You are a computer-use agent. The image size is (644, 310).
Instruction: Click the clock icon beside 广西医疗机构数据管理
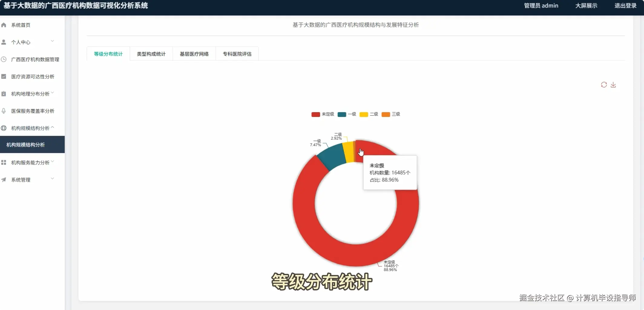pos(4,59)
